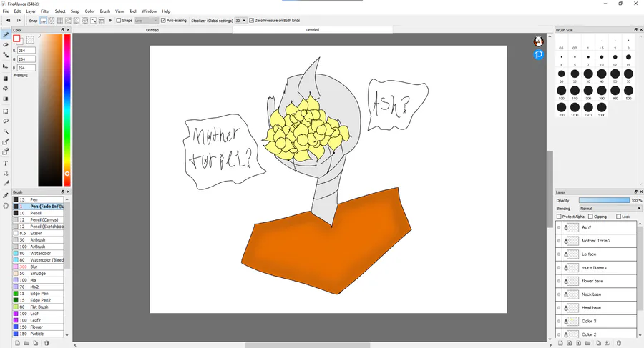
Task: Enable the Clipping checkbox
Action: click(590, 217)
